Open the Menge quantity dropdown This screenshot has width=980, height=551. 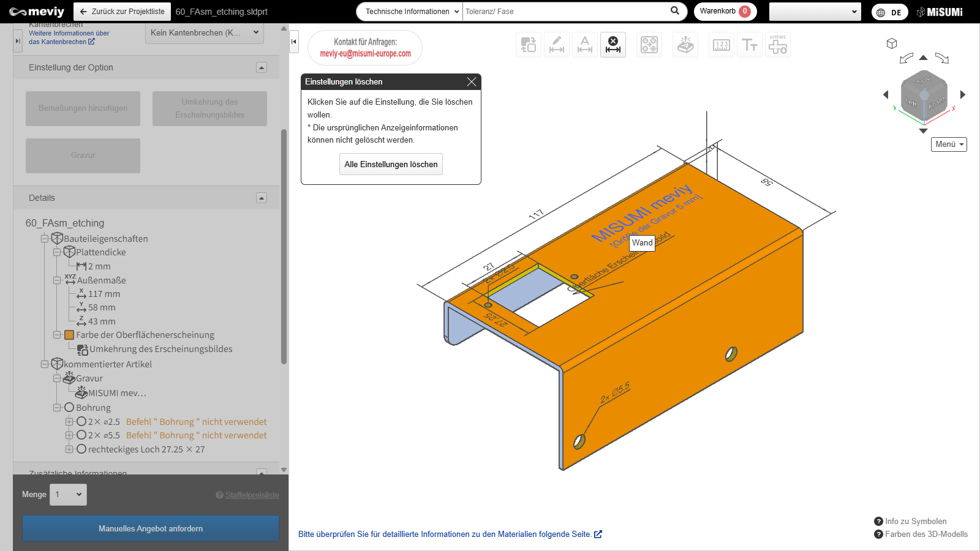pos(68,495)
